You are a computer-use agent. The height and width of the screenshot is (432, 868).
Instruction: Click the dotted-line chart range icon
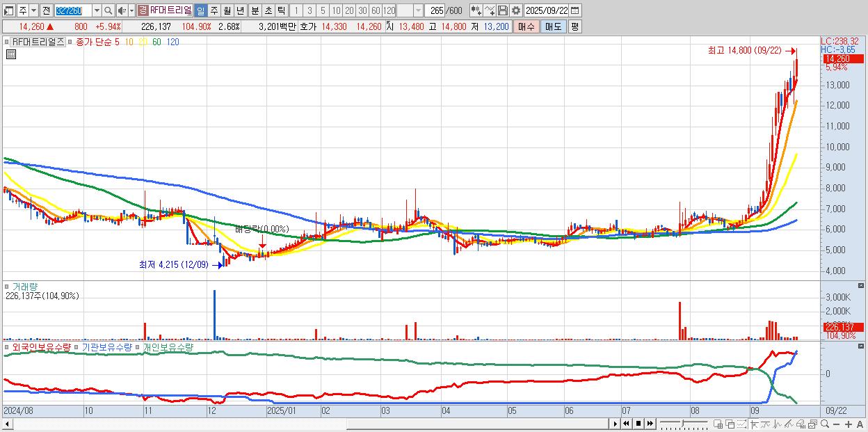[741, 424]
